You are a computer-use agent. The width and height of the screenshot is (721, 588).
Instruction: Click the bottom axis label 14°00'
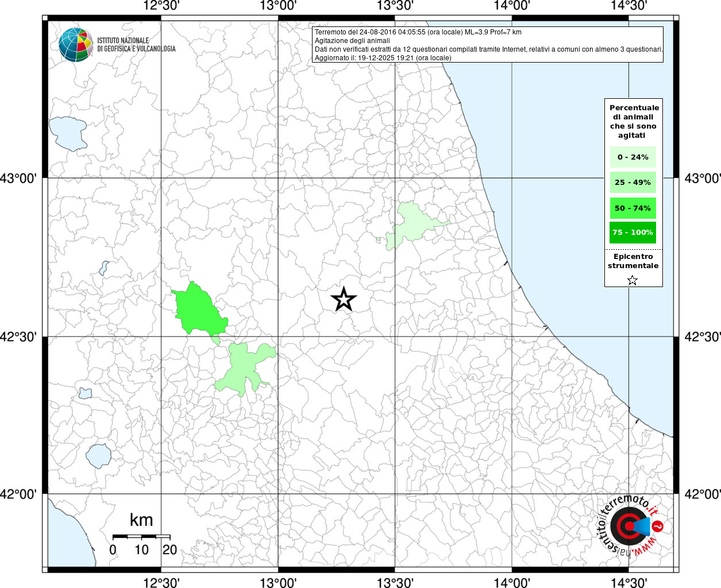[512, 583]
